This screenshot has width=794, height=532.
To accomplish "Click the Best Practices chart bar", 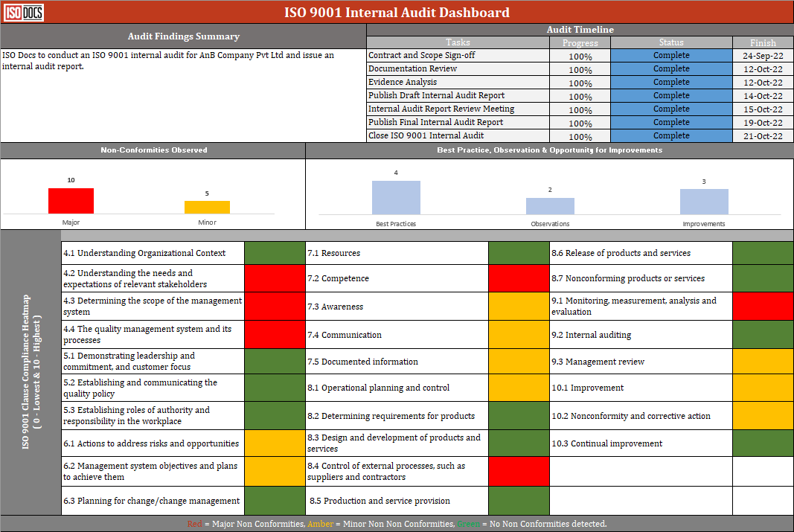I will click(396, 197).
